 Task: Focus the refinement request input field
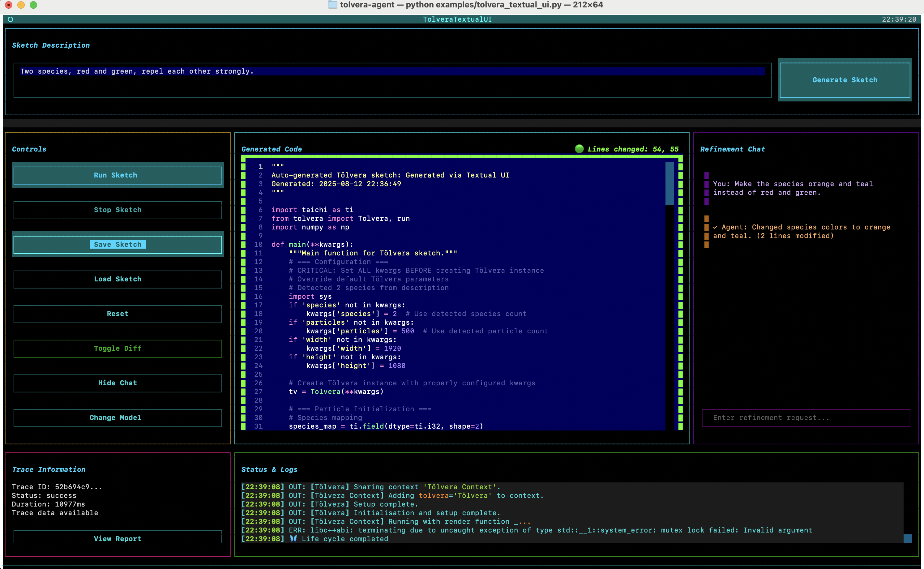(806, 418)
